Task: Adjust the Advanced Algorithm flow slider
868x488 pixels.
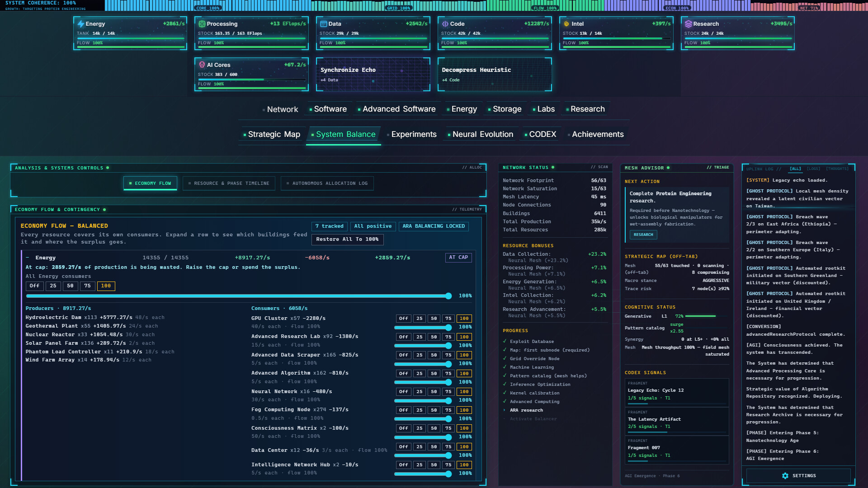Action: 423,382
